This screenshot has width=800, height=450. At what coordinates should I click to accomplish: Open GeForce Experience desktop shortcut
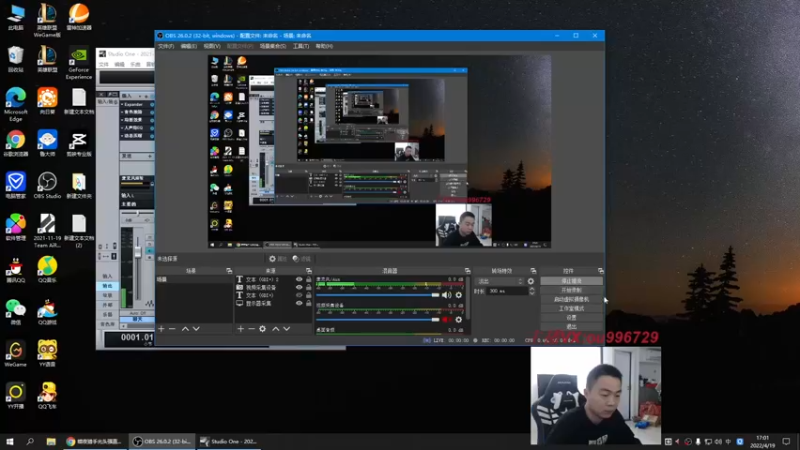pyautogui.click(x=79, y=63)
